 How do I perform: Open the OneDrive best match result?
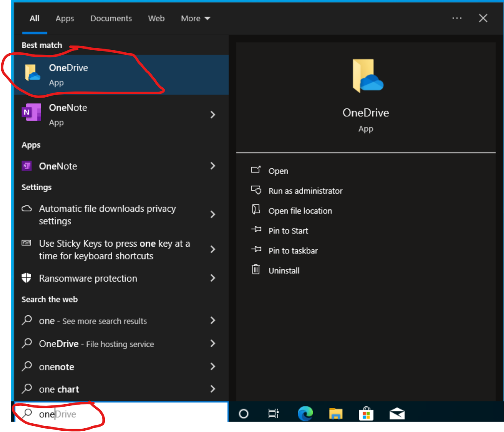tap(121, 75)
